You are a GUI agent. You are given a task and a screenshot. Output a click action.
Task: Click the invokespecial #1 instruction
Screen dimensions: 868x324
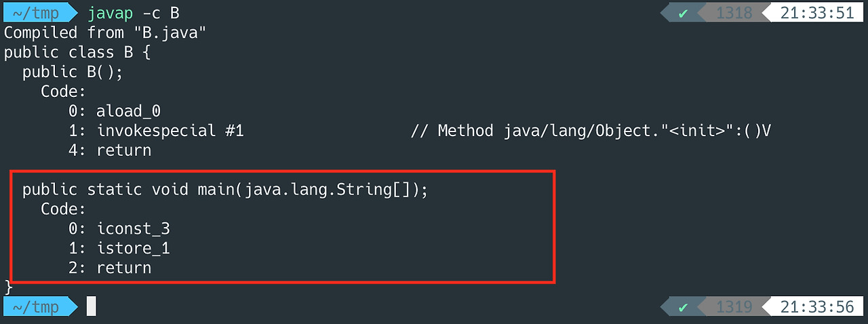click(x=170, y=131)
